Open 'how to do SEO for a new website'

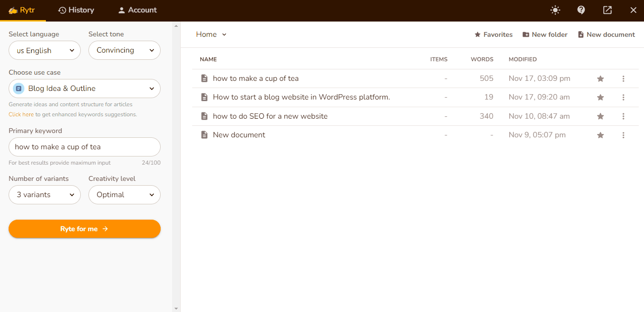[x=270, y=116]
